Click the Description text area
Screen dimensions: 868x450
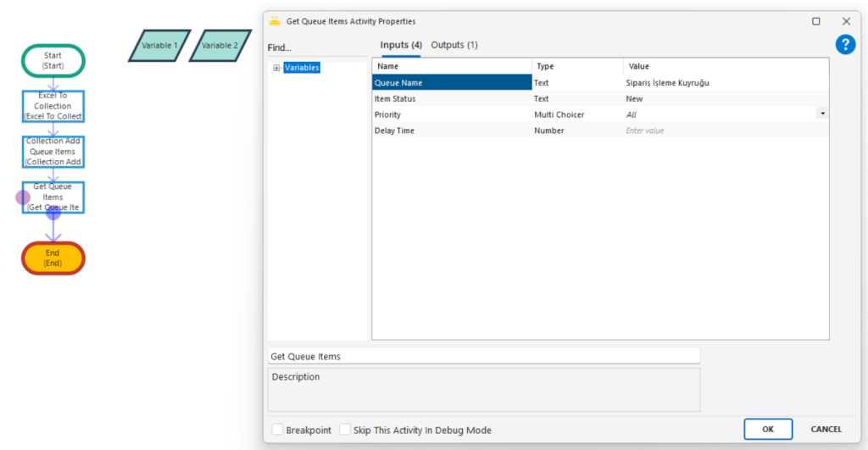tap(483, 390)
